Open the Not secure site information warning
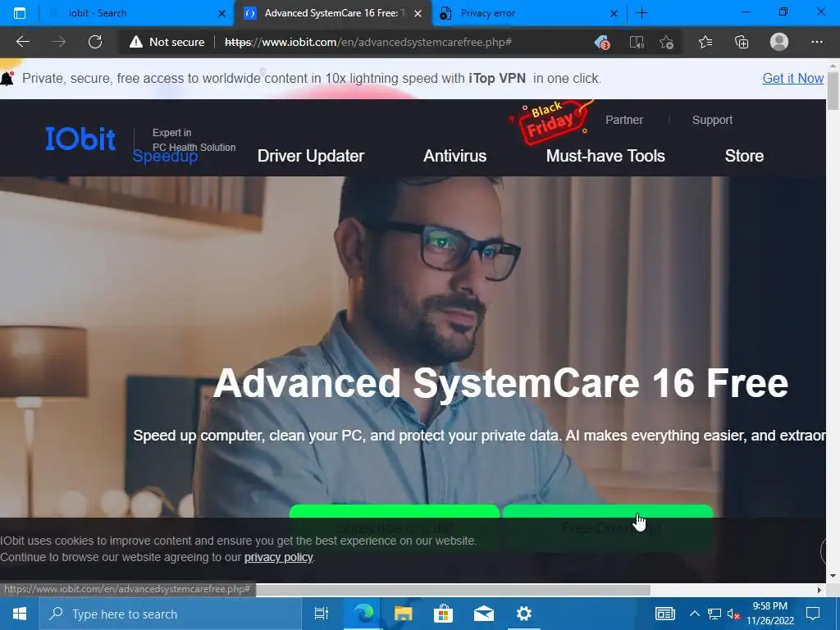Screen dimensions: 840x630 coord(167,42)
